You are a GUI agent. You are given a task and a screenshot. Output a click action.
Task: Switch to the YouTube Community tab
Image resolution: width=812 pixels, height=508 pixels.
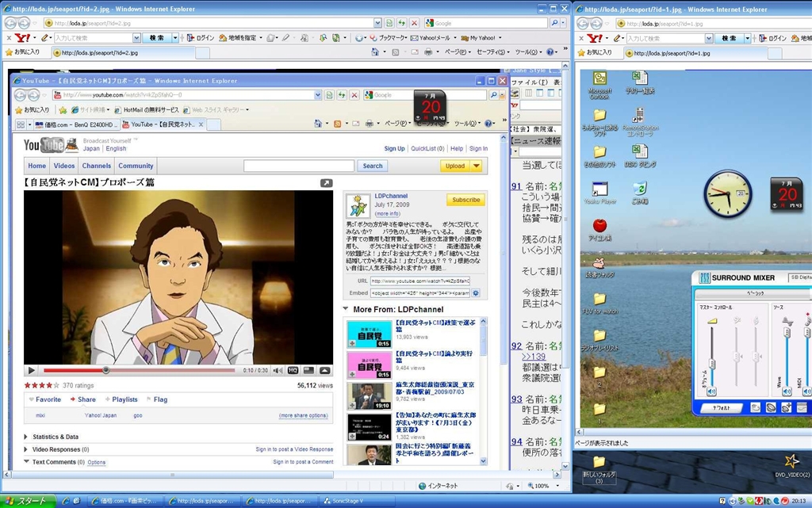coord(136,166)
